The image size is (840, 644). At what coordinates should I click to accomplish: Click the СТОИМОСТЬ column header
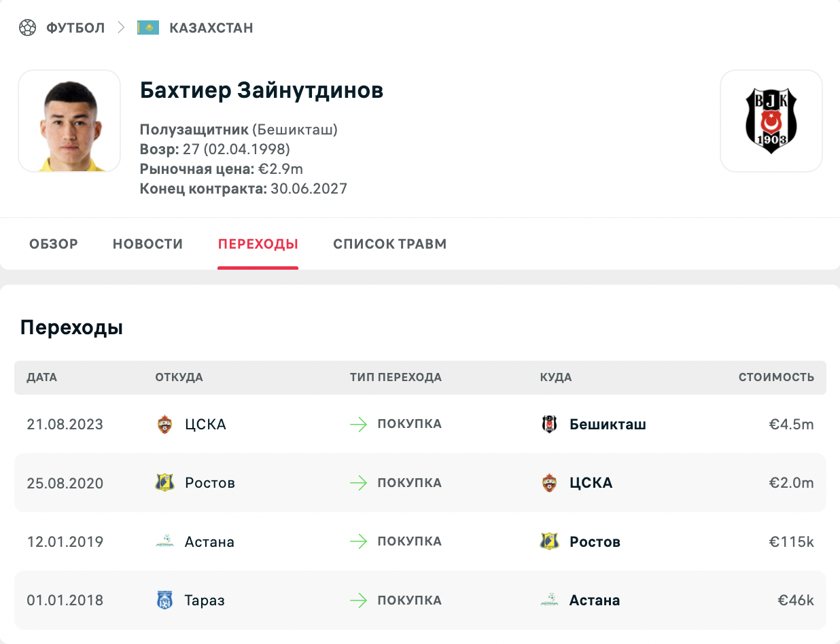(x=776, y=377)
